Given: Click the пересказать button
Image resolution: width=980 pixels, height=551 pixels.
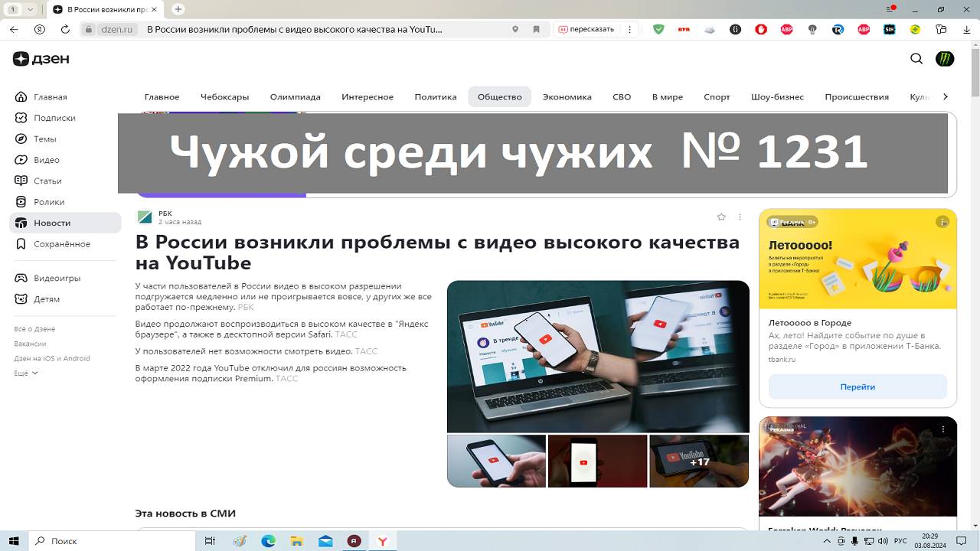Looking at the screenshot, I should point(586,29).
